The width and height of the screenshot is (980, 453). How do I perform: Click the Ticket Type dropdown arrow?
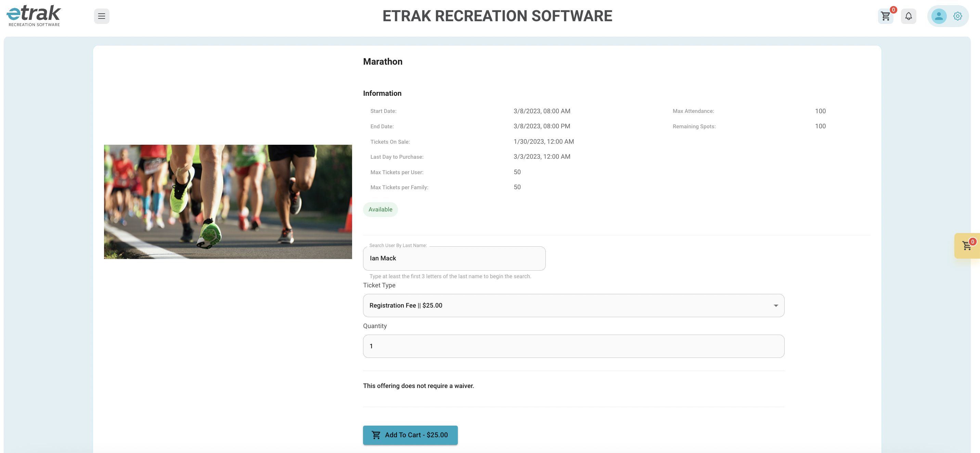pos(776,306)
